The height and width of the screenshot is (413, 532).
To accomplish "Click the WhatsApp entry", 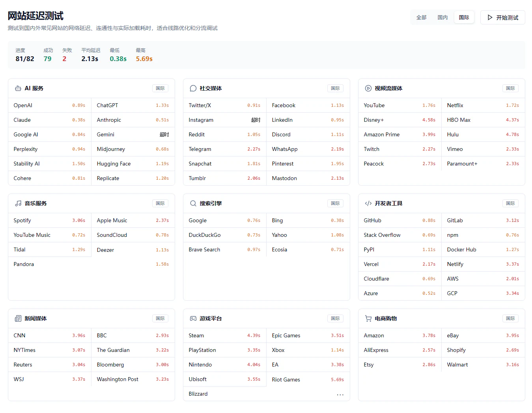I will point(308,149).
